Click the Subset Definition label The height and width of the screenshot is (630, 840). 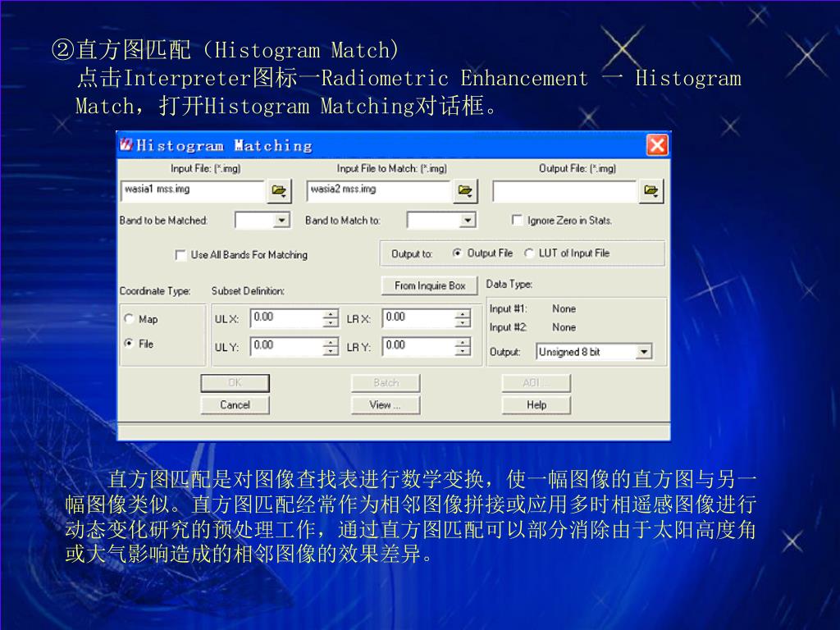click(x=248, y=291)
